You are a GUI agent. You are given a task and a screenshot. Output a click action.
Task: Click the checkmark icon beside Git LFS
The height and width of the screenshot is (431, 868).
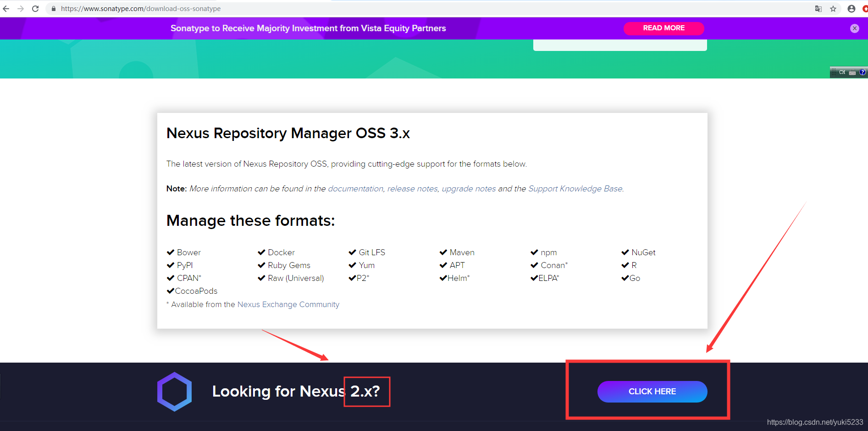353,252
